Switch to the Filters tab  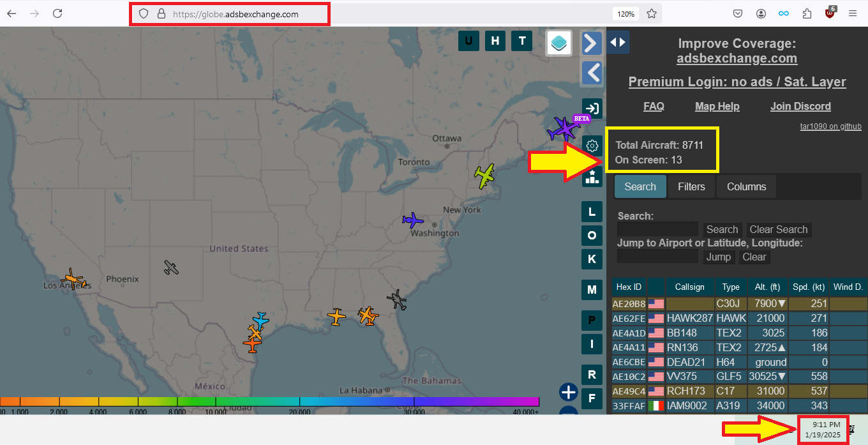point(691,186)
